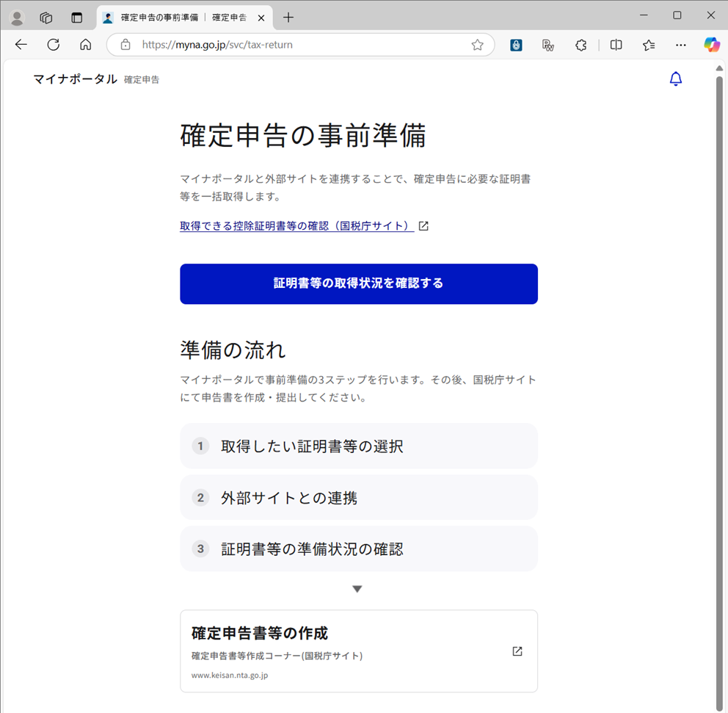Open 取得できる控除証明書等の確認 link
Screen dimensions: 728x713
click(x=296, y=226)
